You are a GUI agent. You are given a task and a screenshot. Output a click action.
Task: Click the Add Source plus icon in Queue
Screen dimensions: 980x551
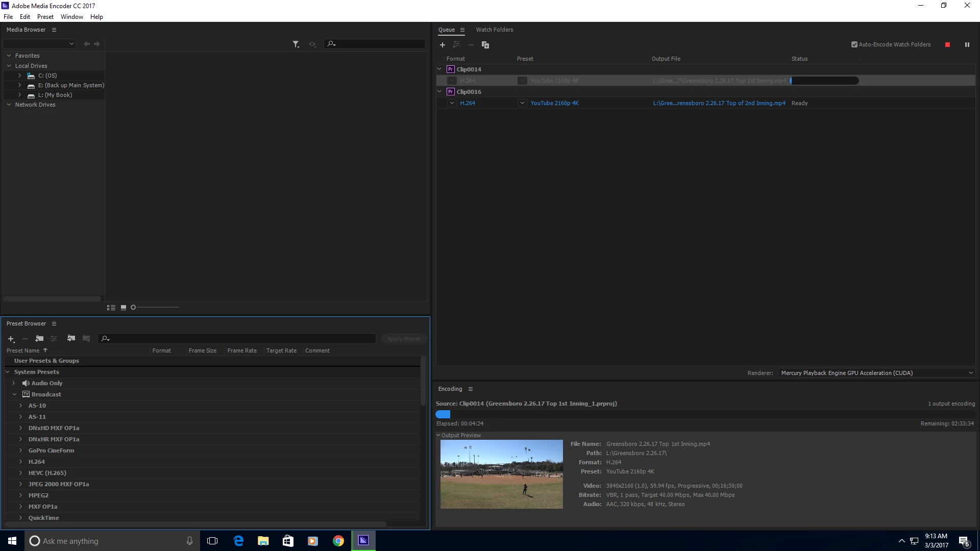tap(443, 45)
